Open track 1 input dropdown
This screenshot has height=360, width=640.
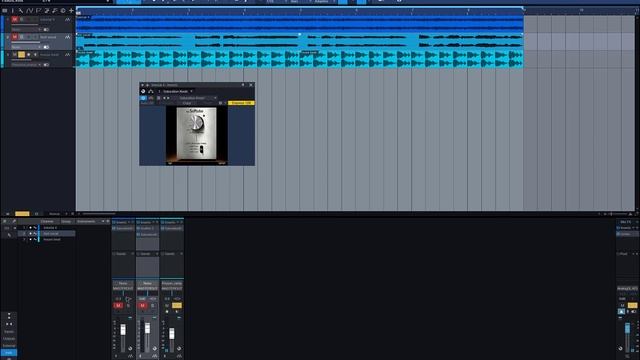[x=26, y=29]
